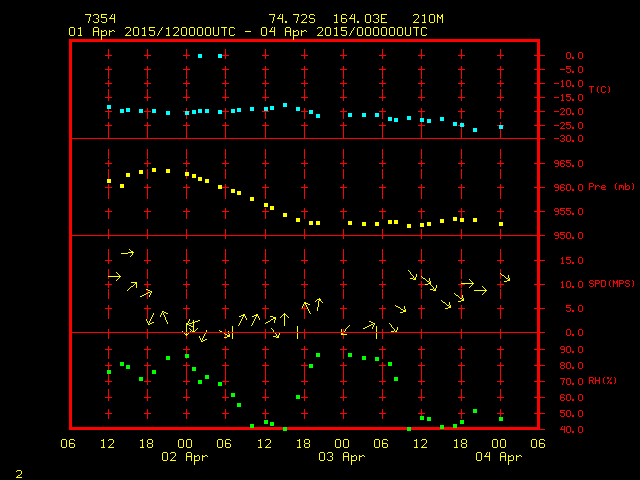Click the 955.0 pressure axis label

[569, 212]
